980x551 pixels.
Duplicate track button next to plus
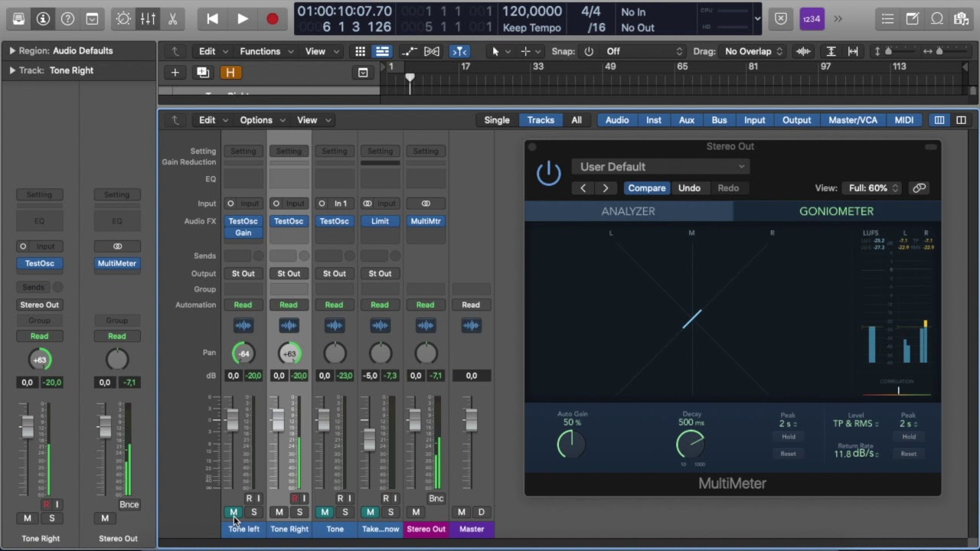tap(203, 73)
